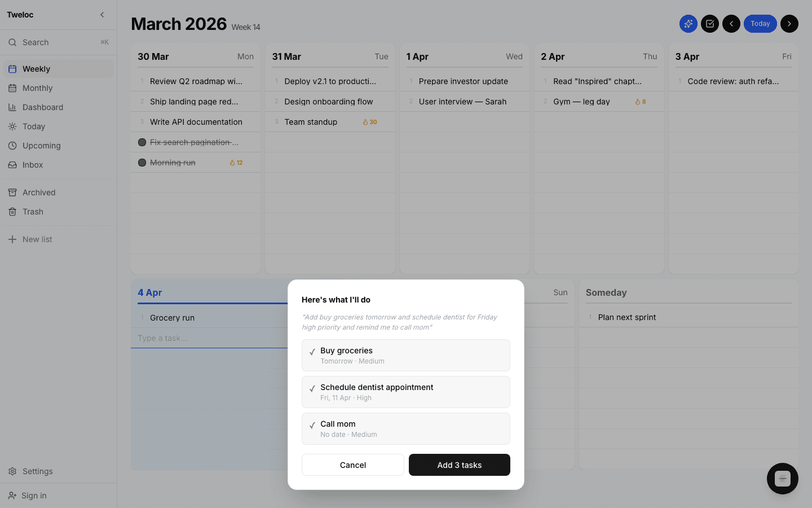
Task: Uncheck the Schedule dentist appointment task
Action: point(312,388)
